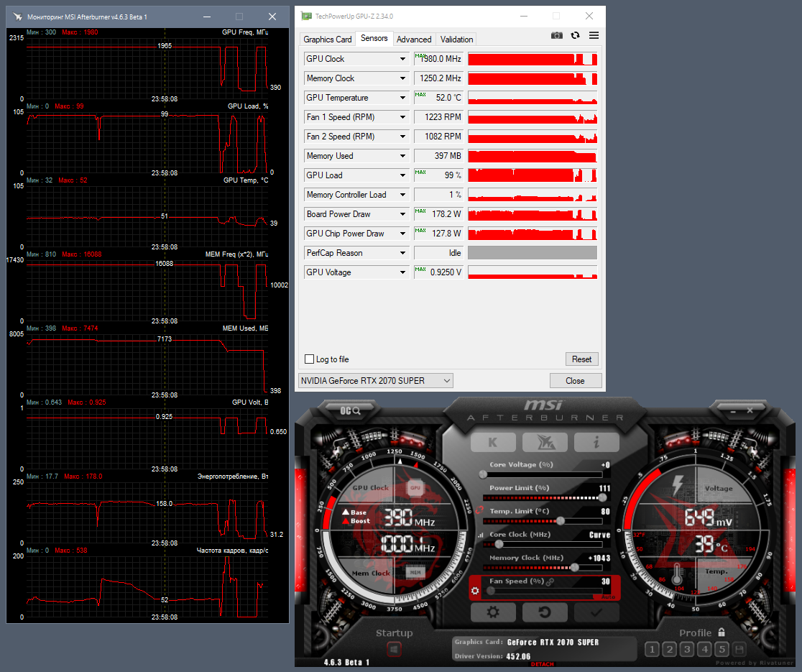Toggle the Windows Startup icon in Afterburner
The width and height of the screenshot is (802, 672).
(394, 650)
